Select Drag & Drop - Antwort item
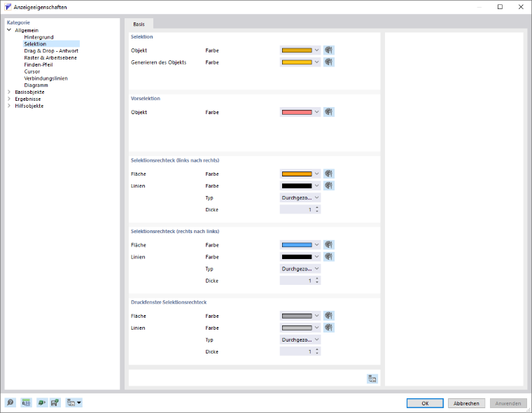This screenshot has width=532, height=413. click(x=51, y=50)
